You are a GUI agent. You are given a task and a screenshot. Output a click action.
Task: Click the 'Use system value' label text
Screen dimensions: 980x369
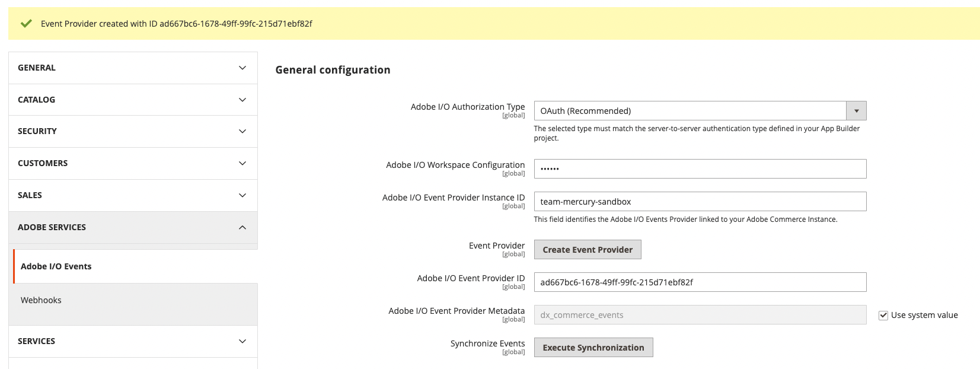(924, 315)
